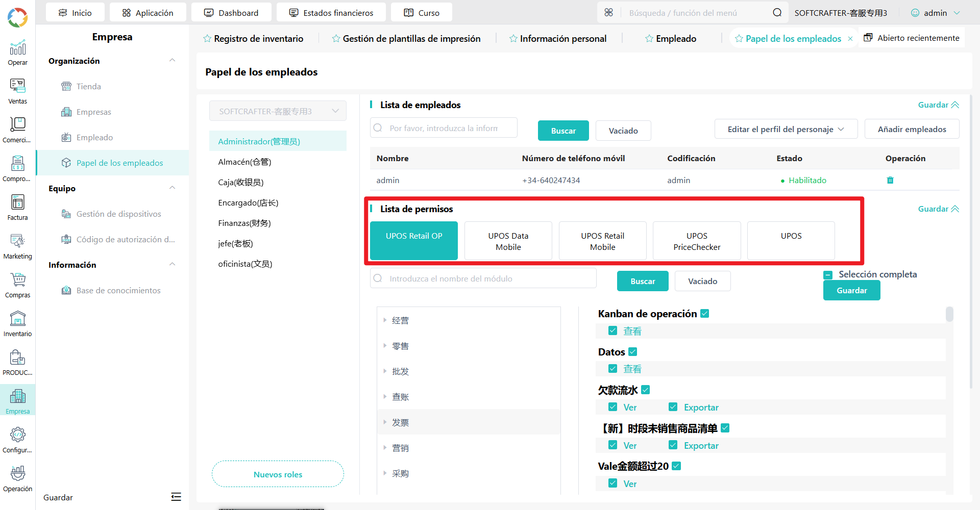
Task: Switch to Registro de inventario tab
Action: [253, 39]
